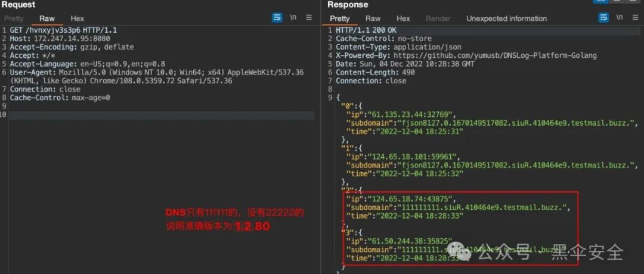
Task: Click the "0":{ JSON entry key
Action: click(351, 106)
